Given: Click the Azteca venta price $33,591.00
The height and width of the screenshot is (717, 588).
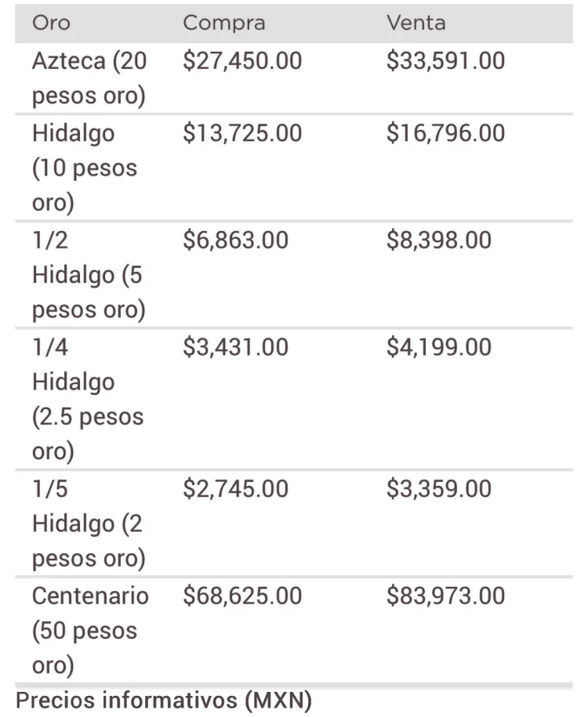Looking at the screenshot, I should click(445, 61).
